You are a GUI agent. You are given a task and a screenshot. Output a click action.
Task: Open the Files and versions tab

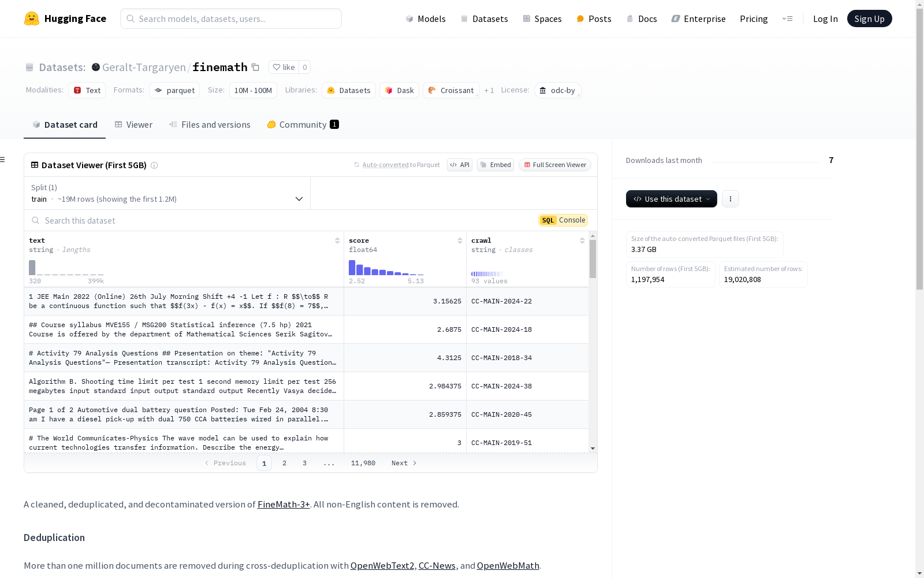click(210, 125)
